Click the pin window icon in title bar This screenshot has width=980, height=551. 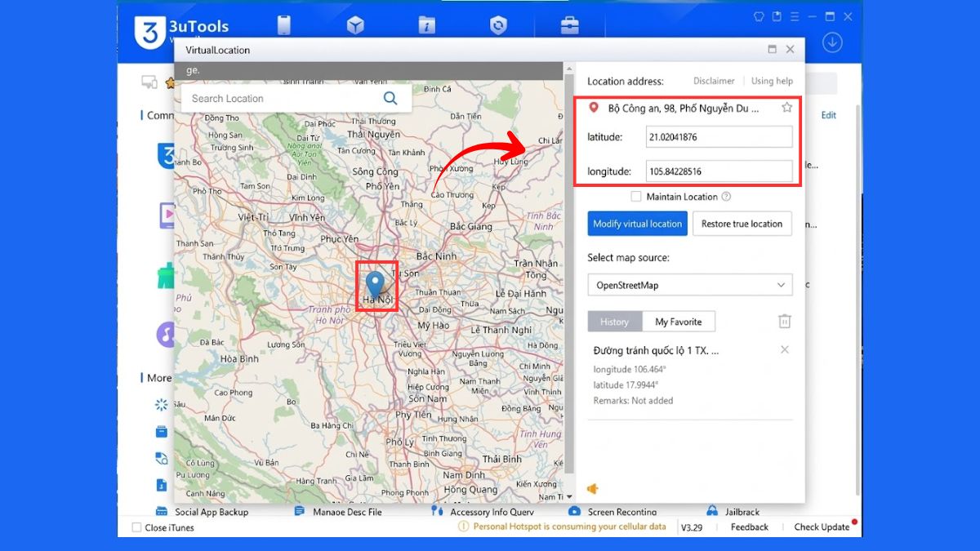[x=776, y=16]
